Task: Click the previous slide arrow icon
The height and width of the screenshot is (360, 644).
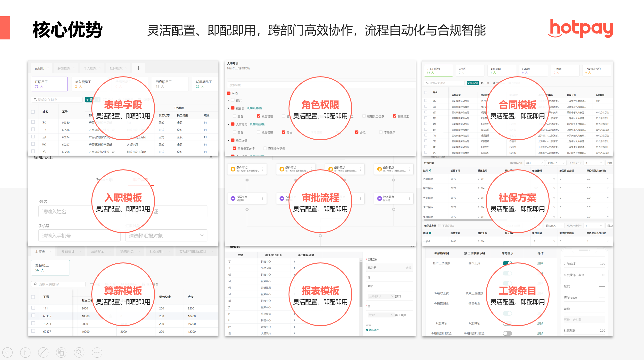Action: coord(7,352)
